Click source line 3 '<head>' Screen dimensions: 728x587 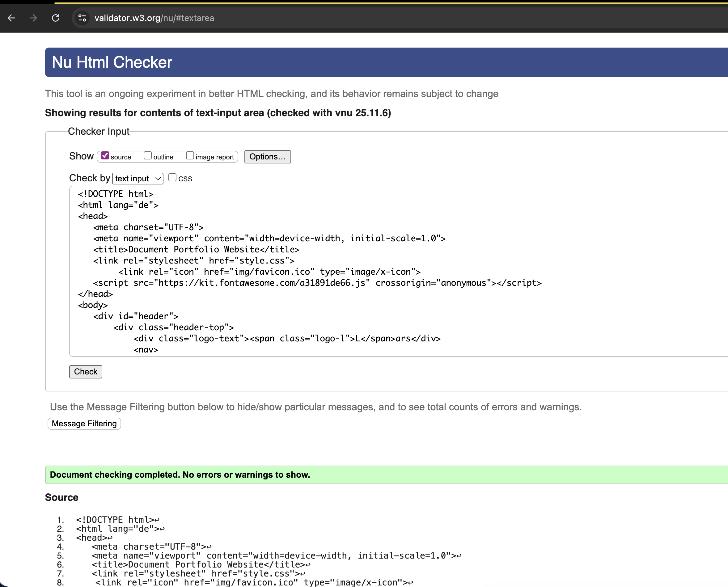[x=94, y=538]
